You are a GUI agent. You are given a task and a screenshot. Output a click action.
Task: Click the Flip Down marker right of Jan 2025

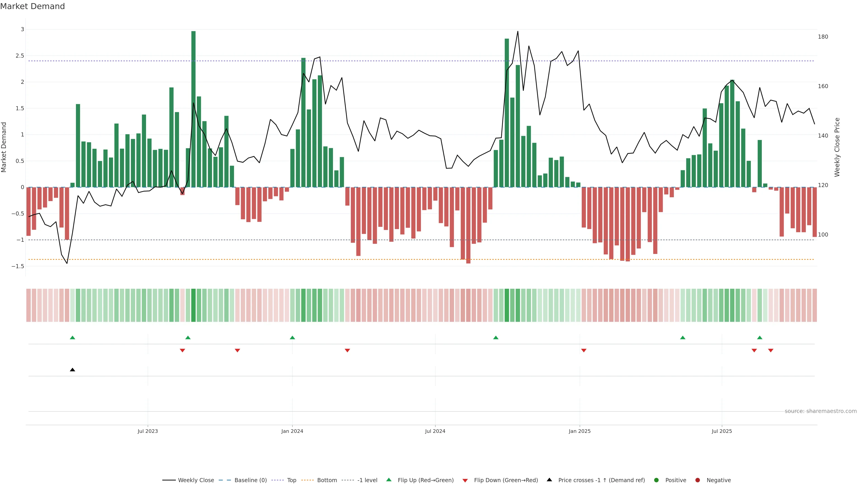584,351
